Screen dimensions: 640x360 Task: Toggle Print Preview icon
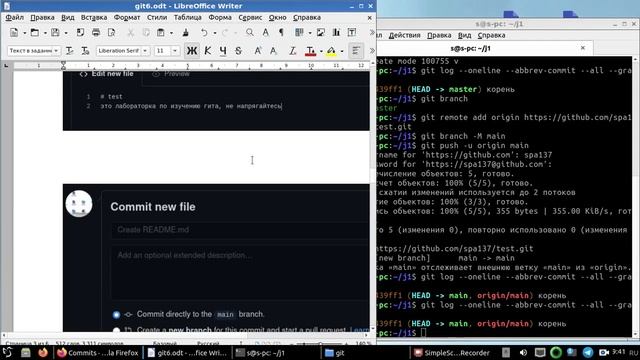tap(111, 33)
